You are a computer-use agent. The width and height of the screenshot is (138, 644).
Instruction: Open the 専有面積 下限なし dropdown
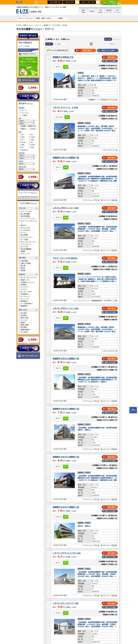coord(27,156)
